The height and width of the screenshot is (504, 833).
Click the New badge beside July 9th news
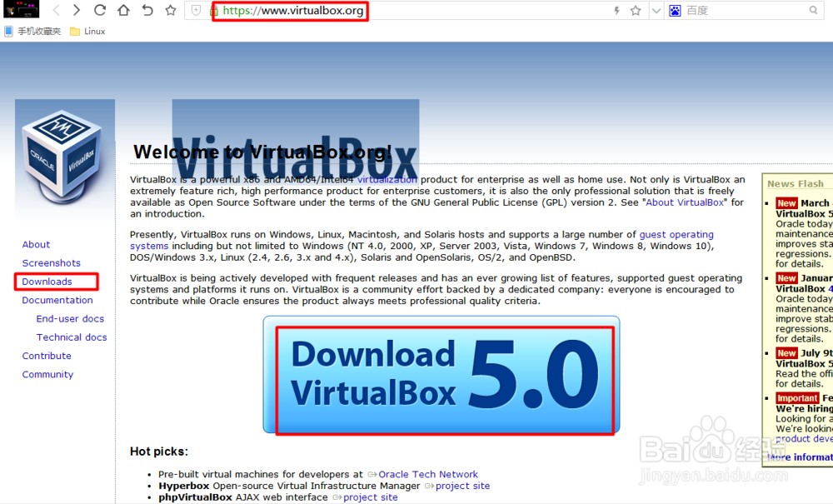[x=786, y=353]
